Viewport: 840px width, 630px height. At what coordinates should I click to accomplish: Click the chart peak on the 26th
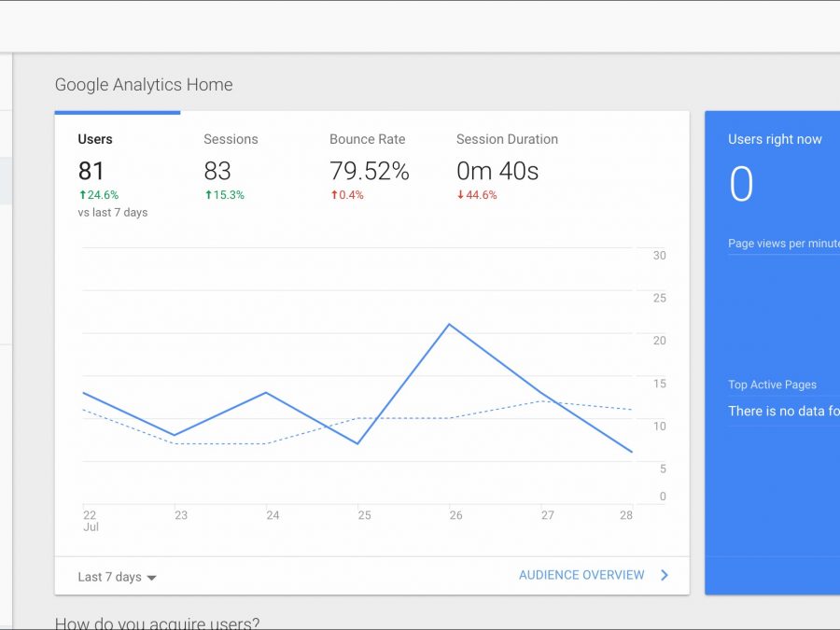coord(449,325)
